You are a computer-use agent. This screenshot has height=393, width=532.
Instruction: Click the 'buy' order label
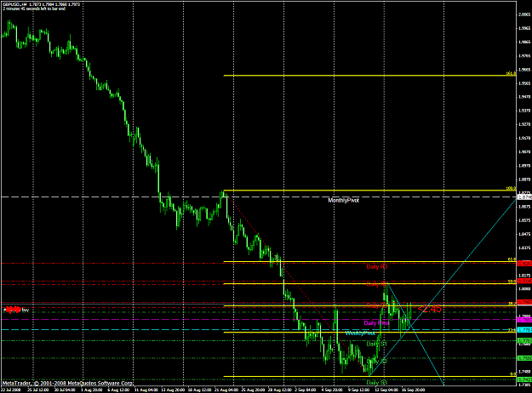[26, 310]
